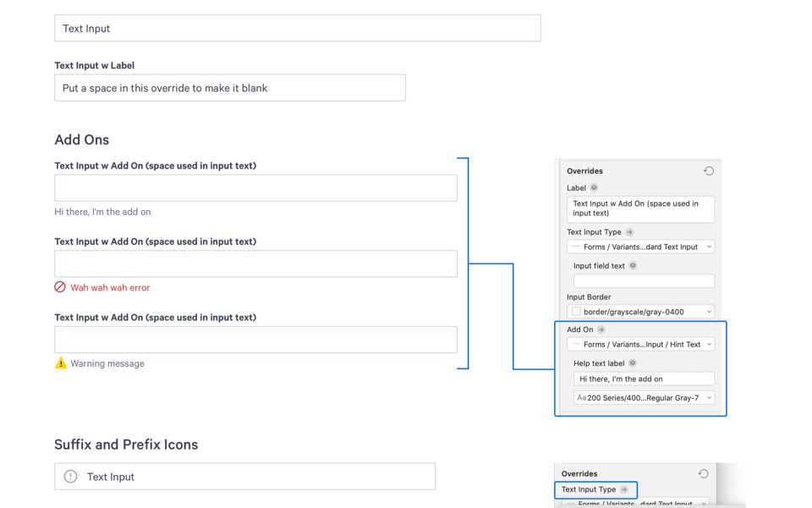Click the Put a space in this override field

coord(230,88)
